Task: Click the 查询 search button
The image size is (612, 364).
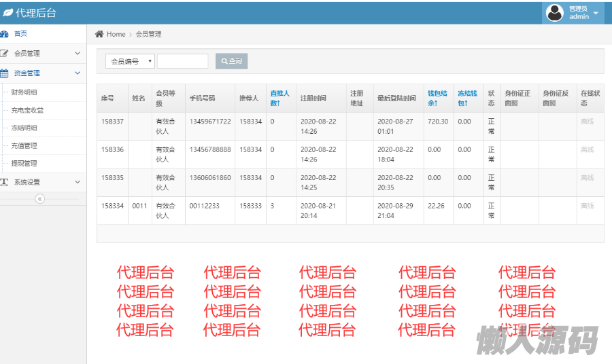Action: [x=231, y=61]
